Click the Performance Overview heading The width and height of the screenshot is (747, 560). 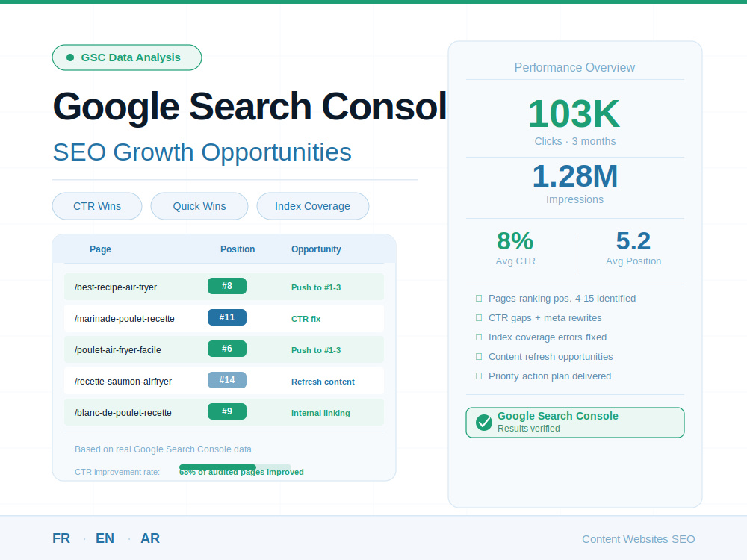574,68
